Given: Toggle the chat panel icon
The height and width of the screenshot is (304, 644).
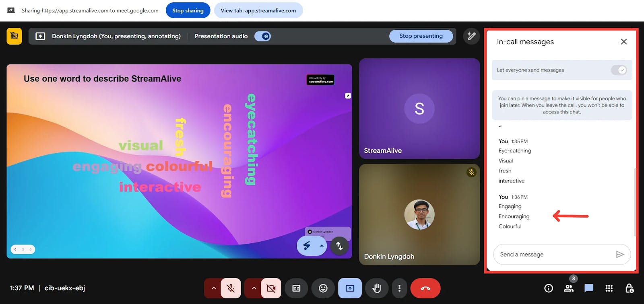Looking at the screenshot, I should pyautogui.click(x=589, y=288).
